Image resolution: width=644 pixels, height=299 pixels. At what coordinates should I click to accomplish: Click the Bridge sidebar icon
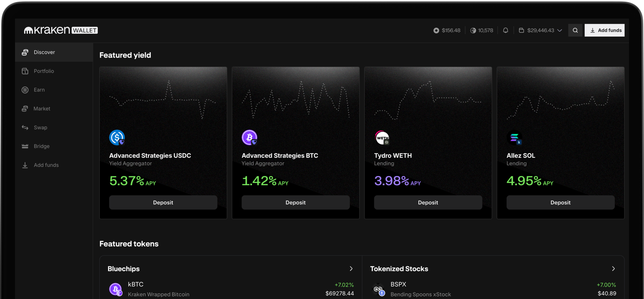(25, 146)
